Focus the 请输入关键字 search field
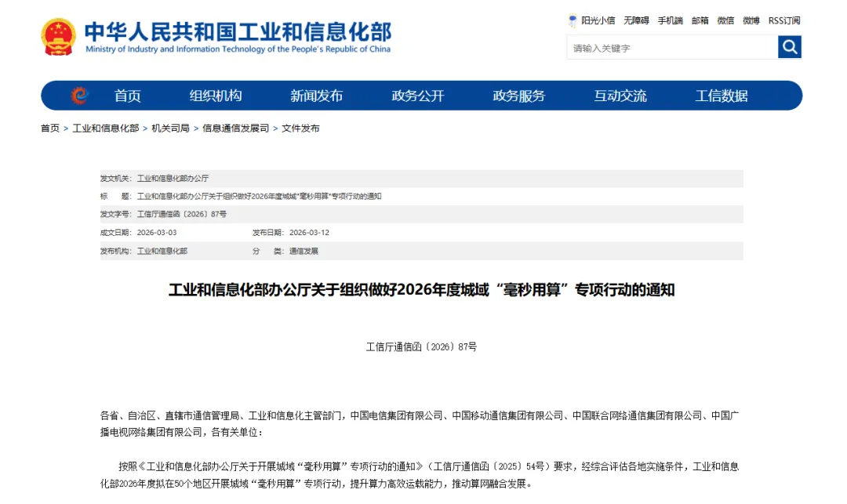Screen dimensions: 847x504 click(x=672, y=48)
